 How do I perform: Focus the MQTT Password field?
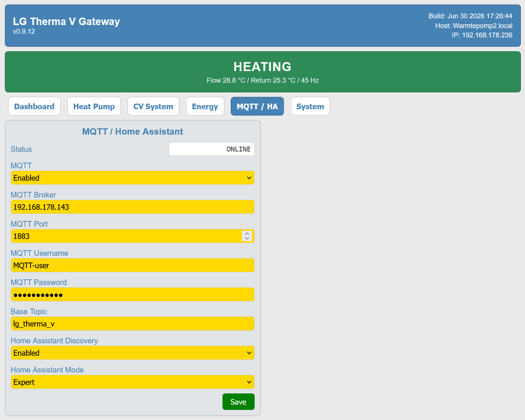point(132,294)
